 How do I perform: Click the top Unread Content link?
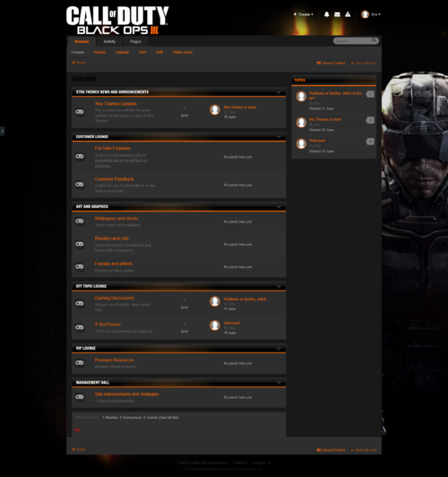[x=331, y=63]
